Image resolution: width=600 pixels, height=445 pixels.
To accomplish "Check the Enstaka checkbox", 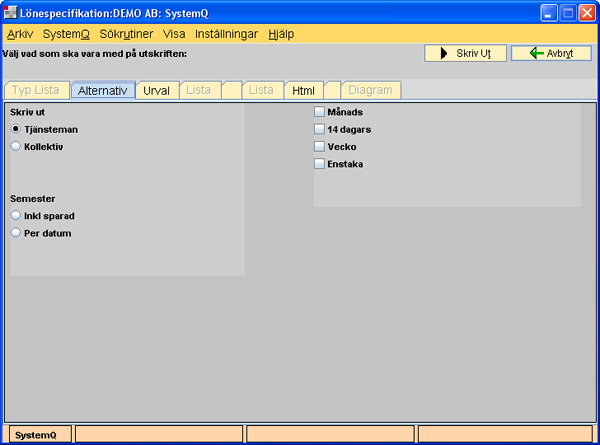I will pyautogui.click(x=320, y=163).
